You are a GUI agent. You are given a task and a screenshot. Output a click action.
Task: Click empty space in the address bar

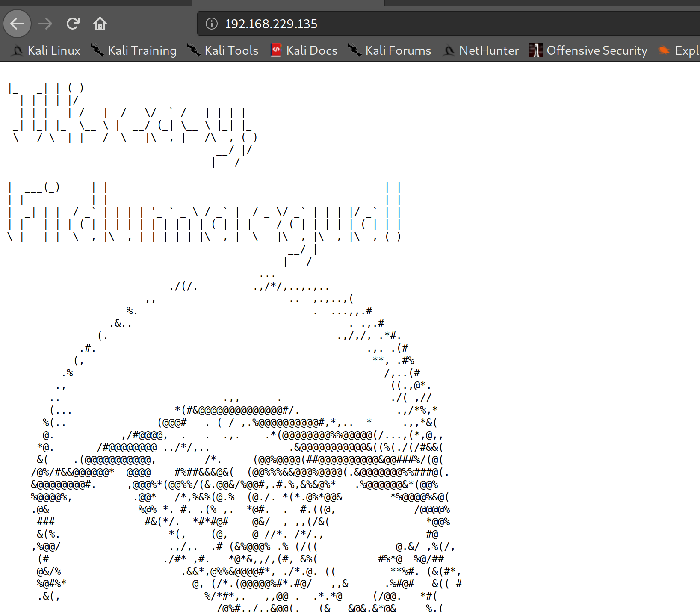[x=513, y=24]
